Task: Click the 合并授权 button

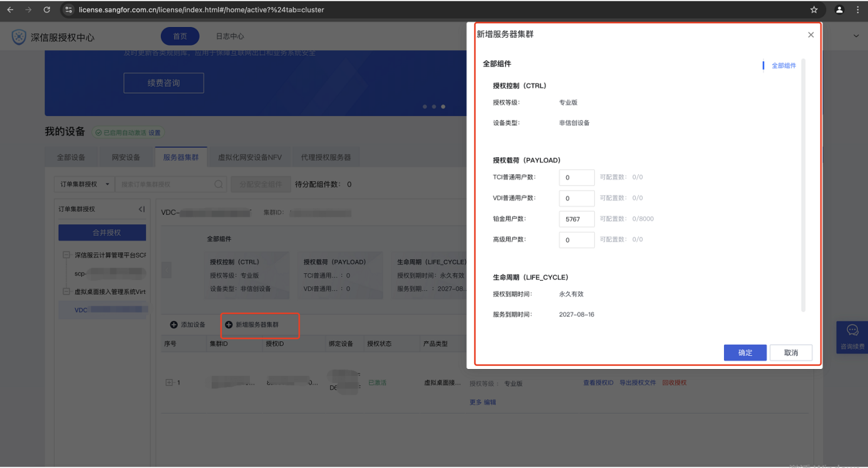Action: click(102, 232)
